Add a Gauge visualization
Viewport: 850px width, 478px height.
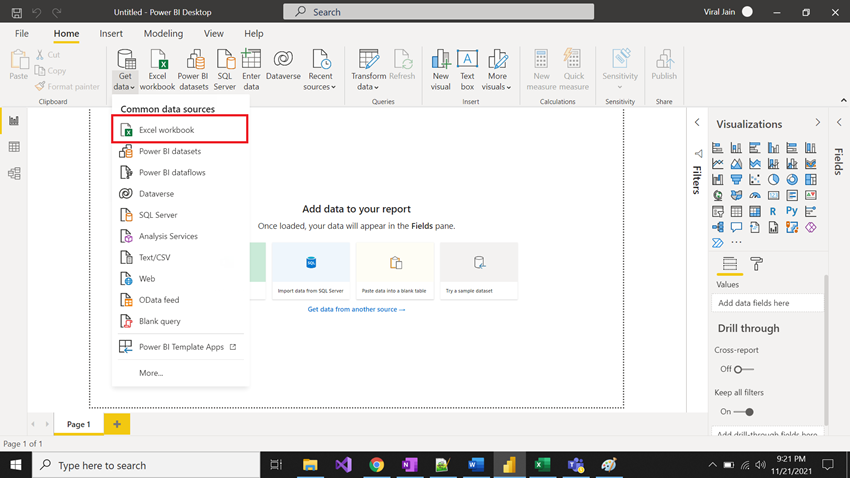[755, 195]
